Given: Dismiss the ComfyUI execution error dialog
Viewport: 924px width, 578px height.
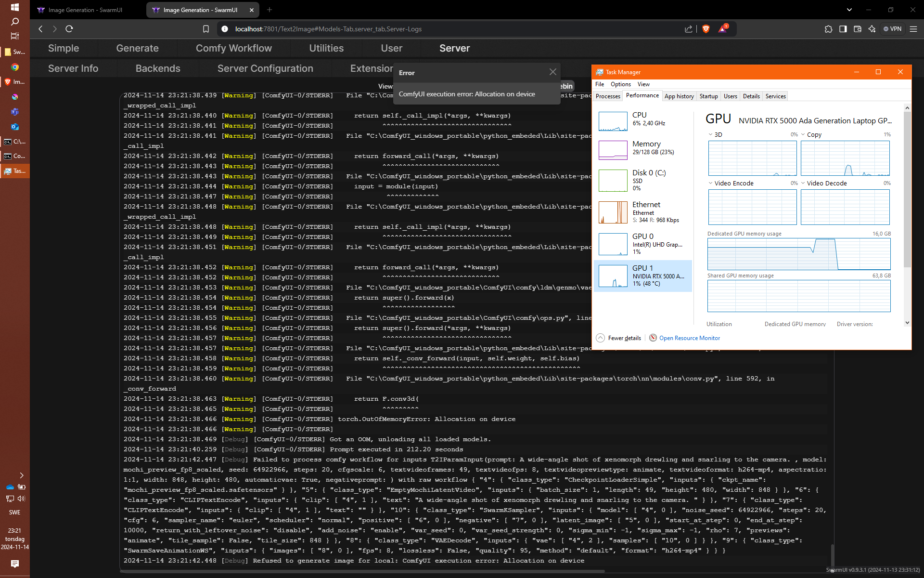Looking at the screenshot, I should pos(552,72).
